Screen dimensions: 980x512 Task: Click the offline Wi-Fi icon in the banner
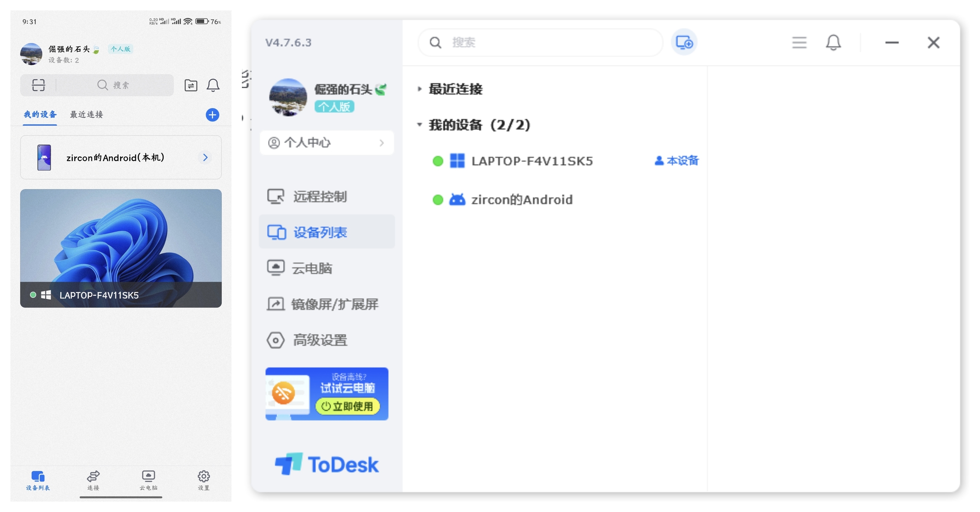(283, 393)
